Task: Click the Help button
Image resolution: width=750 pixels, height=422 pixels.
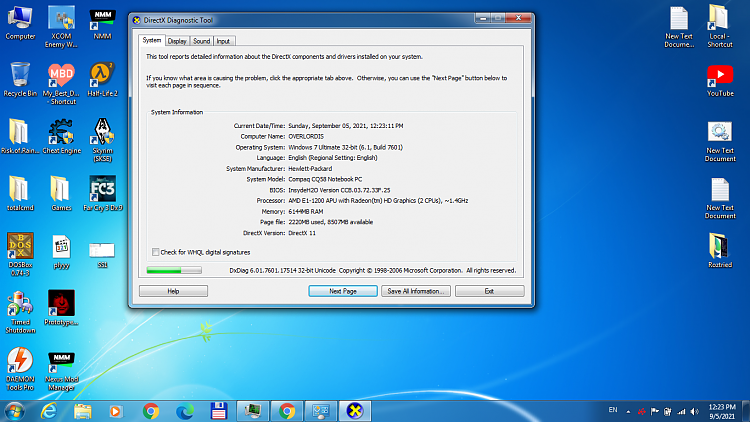Action: pos(173,291)
